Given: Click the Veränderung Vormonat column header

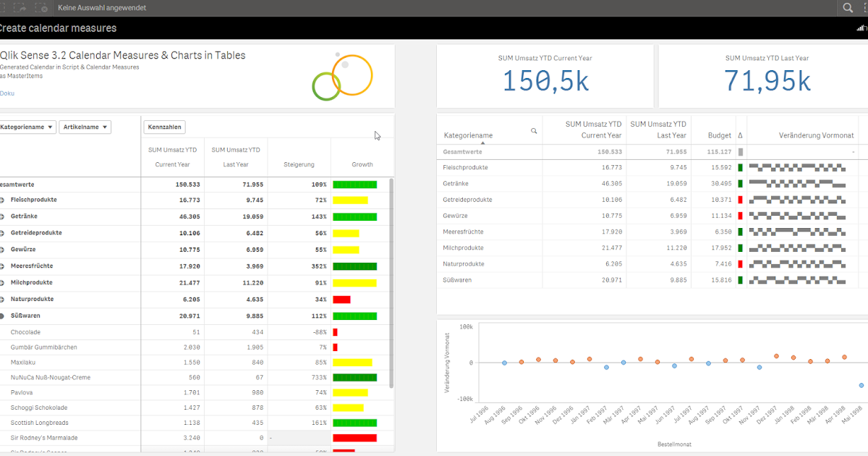Looking at the screenshot, I should click(817, 135).
